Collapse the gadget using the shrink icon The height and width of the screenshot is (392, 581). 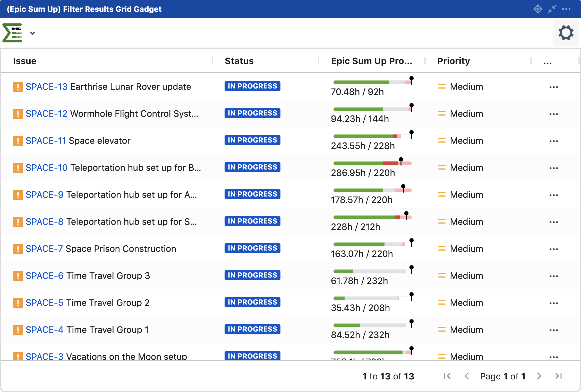pos(552,9)
